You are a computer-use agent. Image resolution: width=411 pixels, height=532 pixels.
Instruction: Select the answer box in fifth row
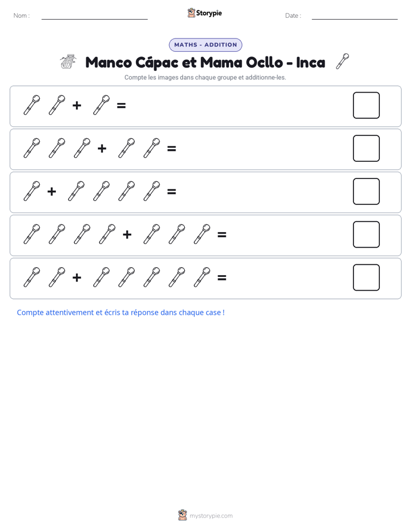(x=366, y=278)
